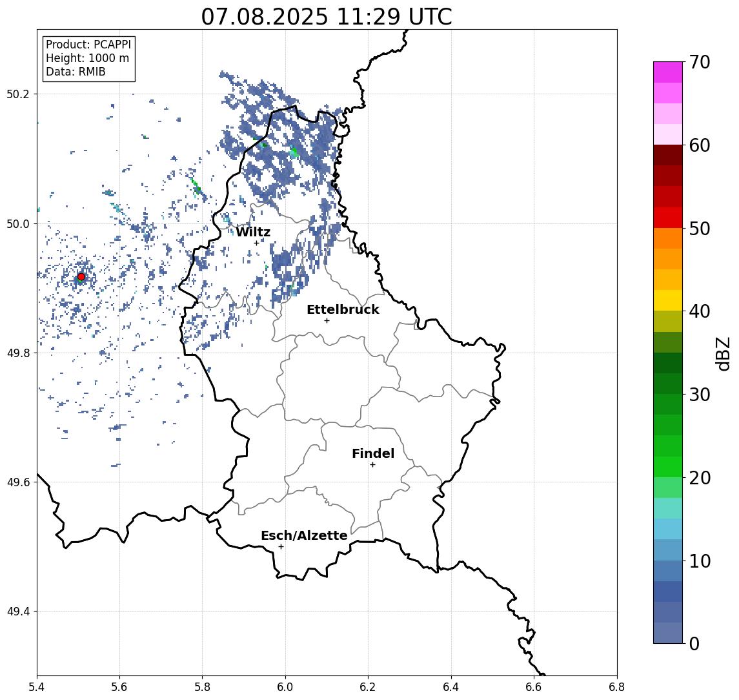Screen dimensions: 739x700
Task: Click the 30 tick on the colorbar
Action: 699,395
